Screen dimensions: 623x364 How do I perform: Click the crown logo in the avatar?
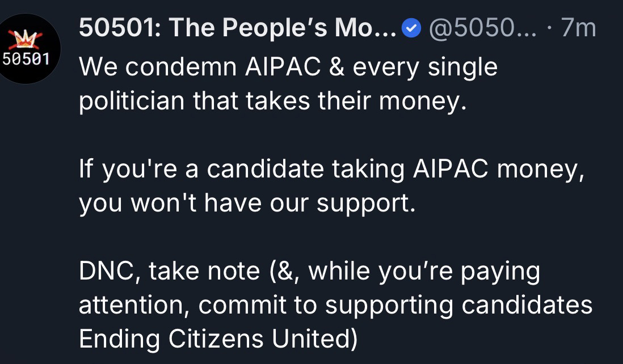[26, 40]
